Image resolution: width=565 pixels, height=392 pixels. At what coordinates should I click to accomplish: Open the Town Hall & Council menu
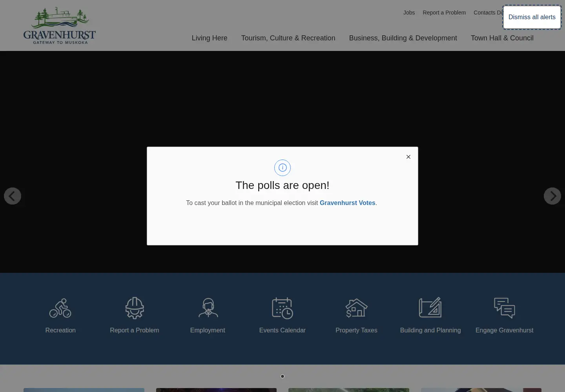(x=502, y=38)
